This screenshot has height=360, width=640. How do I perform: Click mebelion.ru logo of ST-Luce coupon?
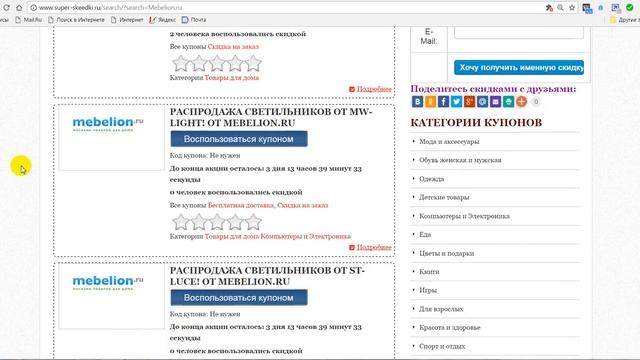point(108,283)
